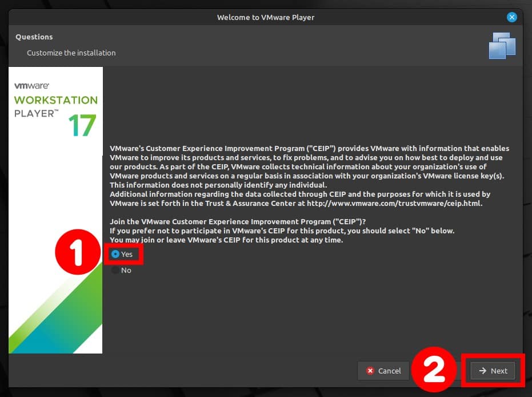The width and height of the screenshot is (532, 397).
Task: Select the Yes radio button
Action: point(115,254)
